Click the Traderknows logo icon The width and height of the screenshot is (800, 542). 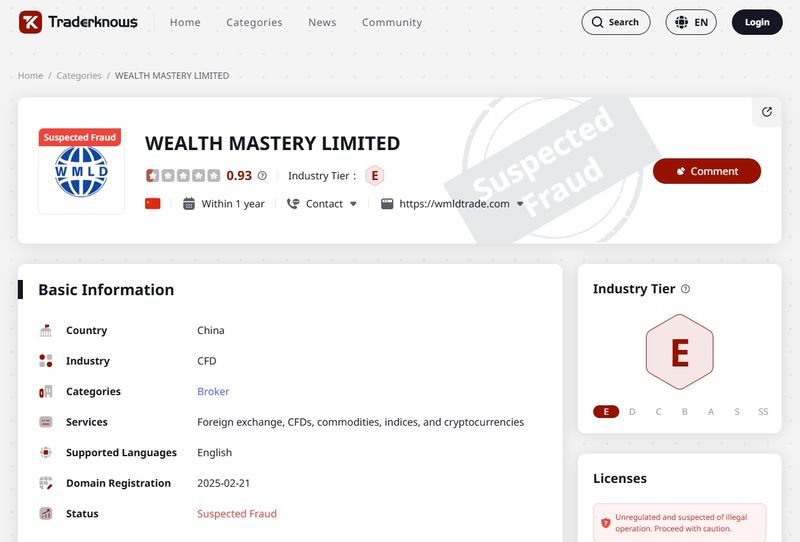pos(30,22)
